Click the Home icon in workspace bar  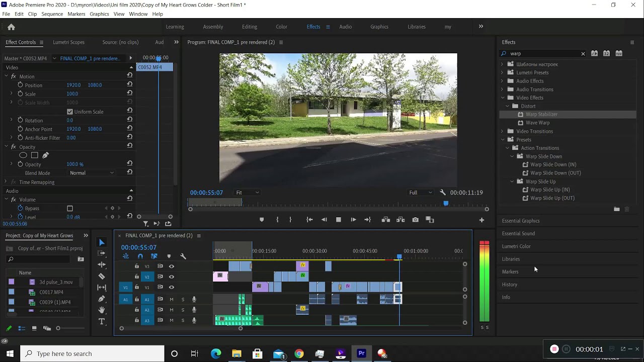pos(11,27)
